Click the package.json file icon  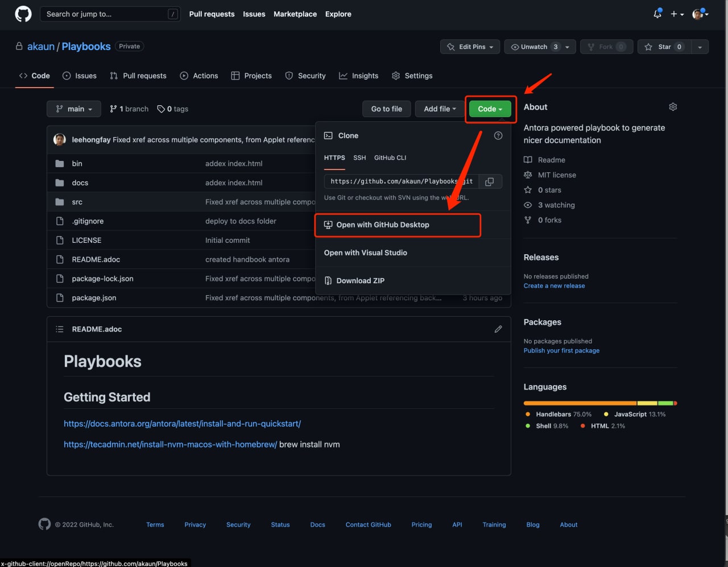[x=60, y=297]
